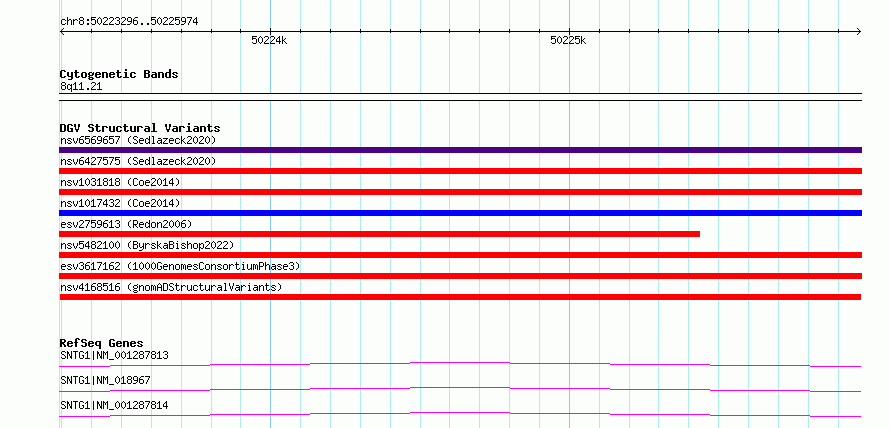Click the blue nsv1017432 variant bar
Screen dimensions: 890x428
click(x=460, y=213)
